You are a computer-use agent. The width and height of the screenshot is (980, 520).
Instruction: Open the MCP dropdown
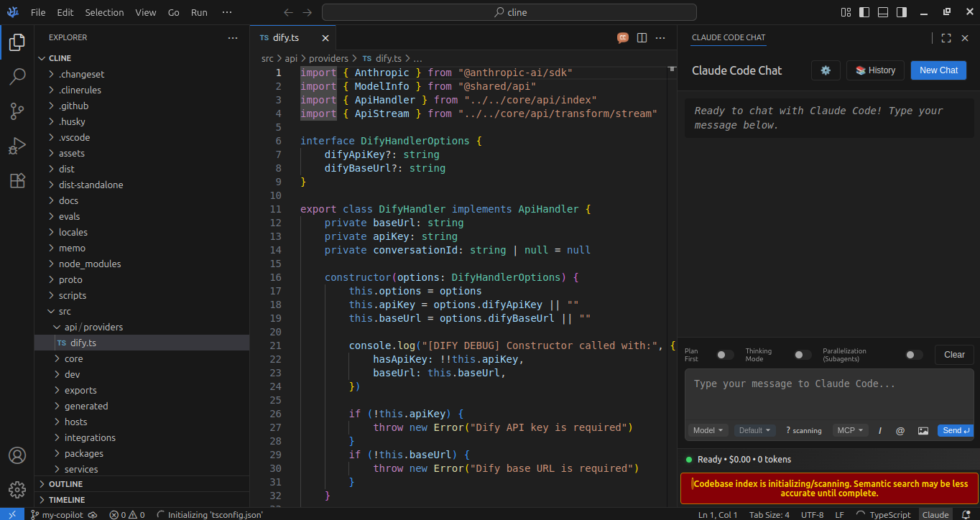pyautogui.click(x=850, y=430)
